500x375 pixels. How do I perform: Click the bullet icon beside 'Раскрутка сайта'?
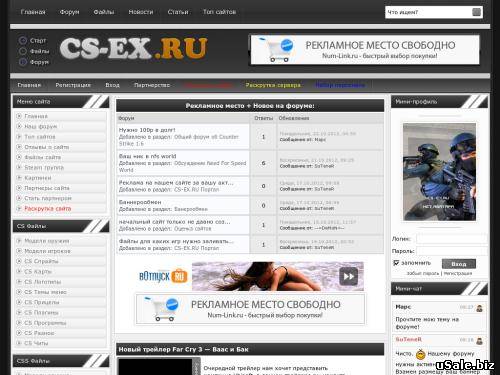pos(19,208)
